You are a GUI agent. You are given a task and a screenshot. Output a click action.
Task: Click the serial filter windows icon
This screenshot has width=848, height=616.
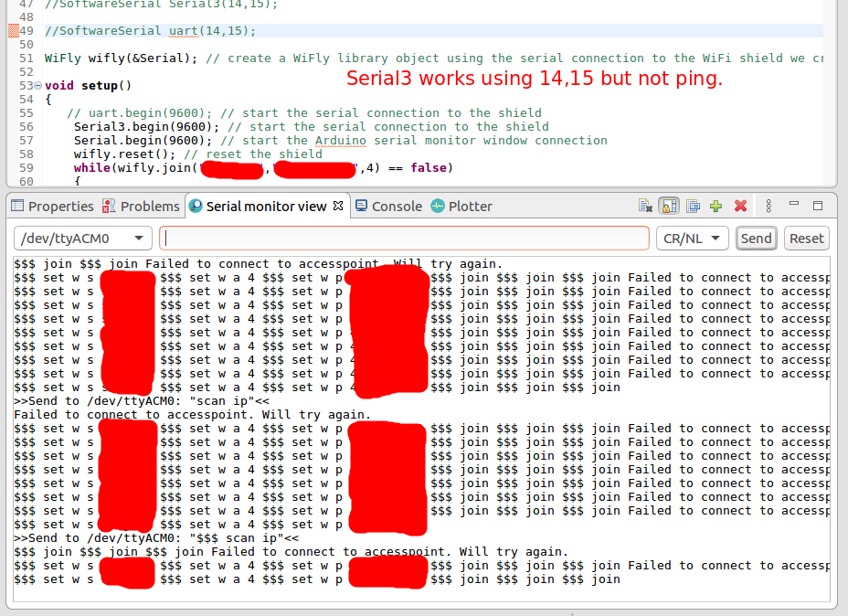[x=693, y=207]
